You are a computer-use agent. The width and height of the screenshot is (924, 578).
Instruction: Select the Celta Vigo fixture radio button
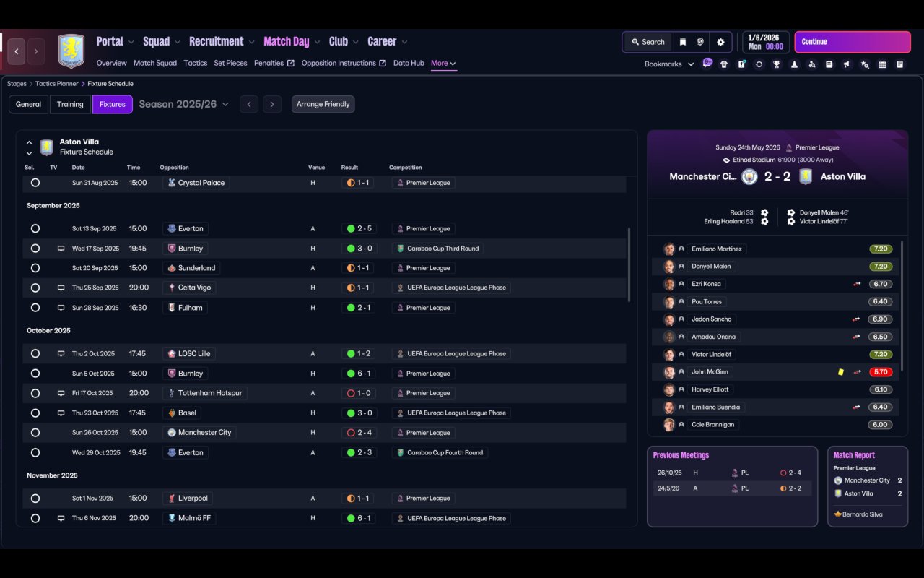(x=35, y=288)
